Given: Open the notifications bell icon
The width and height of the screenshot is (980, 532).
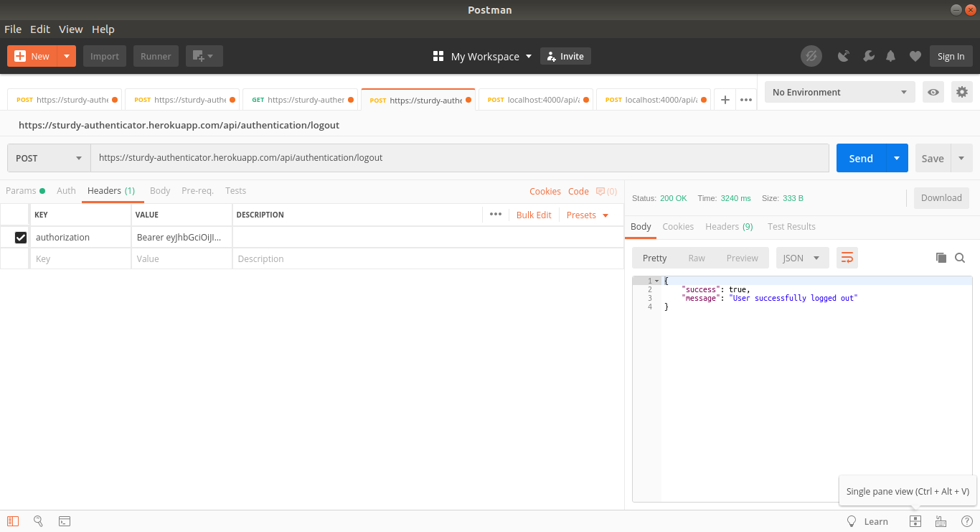Looking at the screenshot, I should click(891, 56).
